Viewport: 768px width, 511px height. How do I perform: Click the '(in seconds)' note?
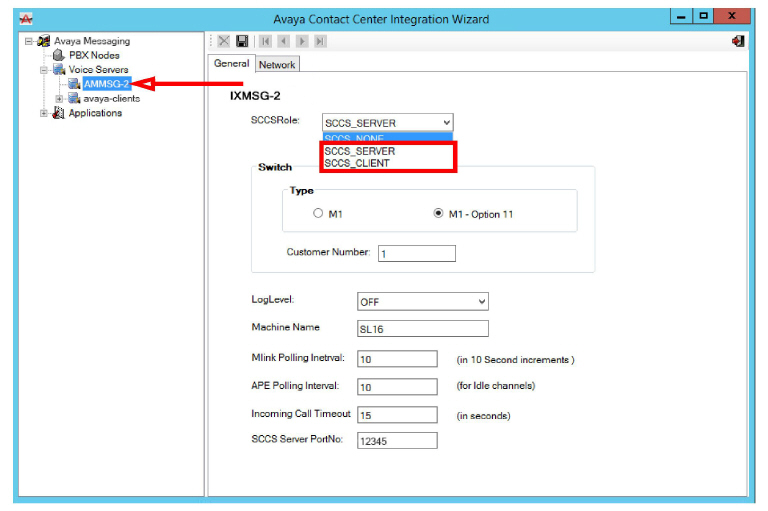click(x=483, y=416)
